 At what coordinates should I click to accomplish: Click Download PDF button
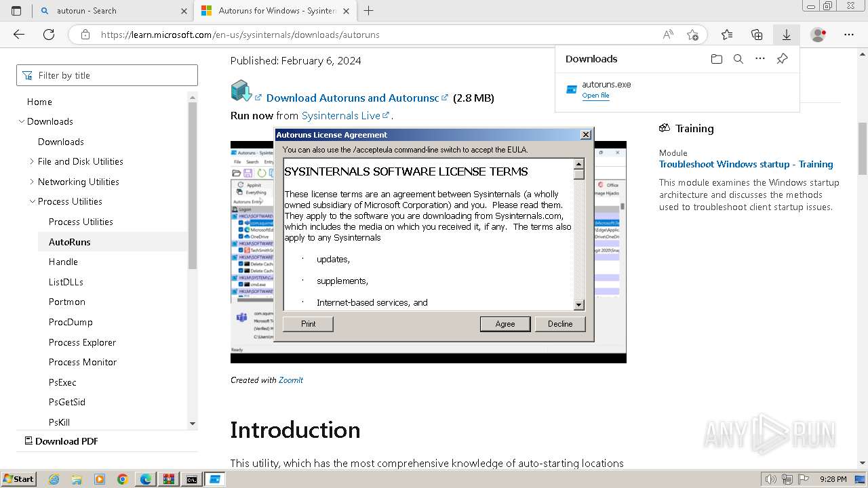coord(61,441)
